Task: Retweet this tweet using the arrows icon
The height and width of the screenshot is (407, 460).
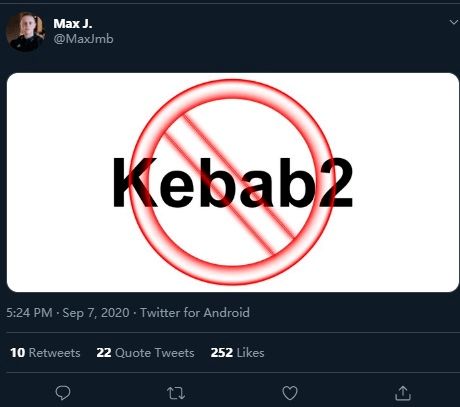Action: 176,393
